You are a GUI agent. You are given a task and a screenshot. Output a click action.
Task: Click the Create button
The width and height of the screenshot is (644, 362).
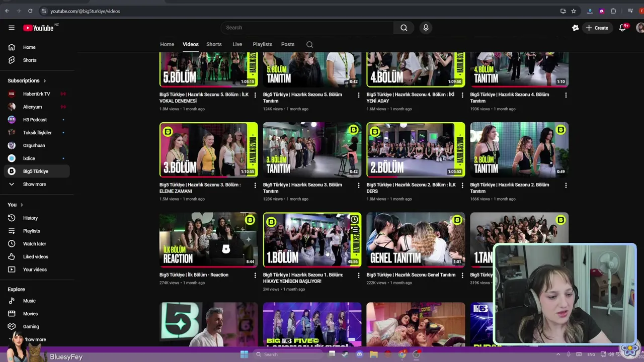click(x=597, y=28)
